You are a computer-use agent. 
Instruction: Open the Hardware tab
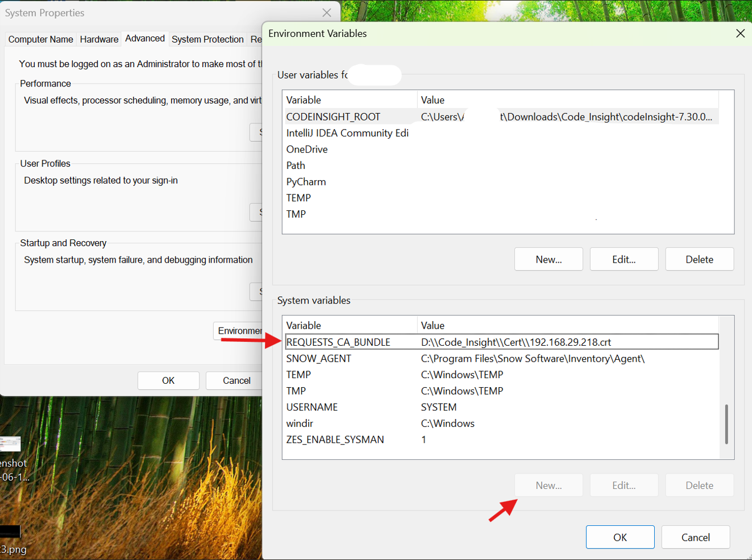click(x=99, y=39)
